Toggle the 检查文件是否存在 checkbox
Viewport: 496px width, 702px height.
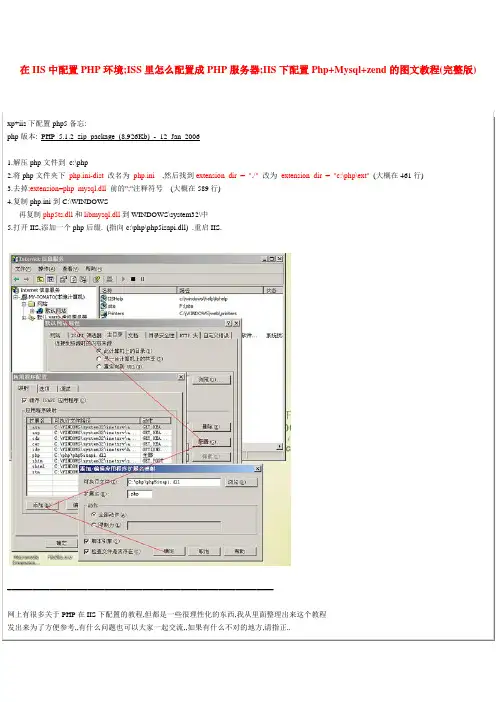(86, 552)
